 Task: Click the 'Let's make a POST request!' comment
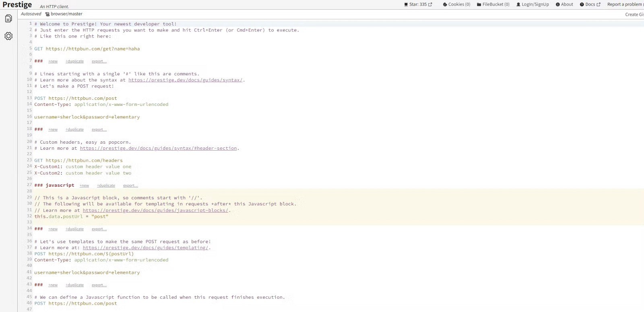coord(74,86)
